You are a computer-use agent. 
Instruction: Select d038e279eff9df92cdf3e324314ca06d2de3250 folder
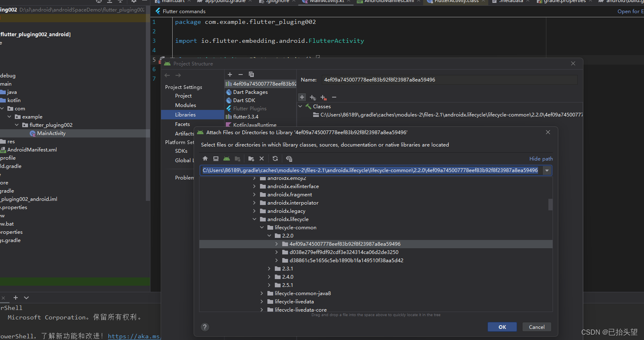344,252
